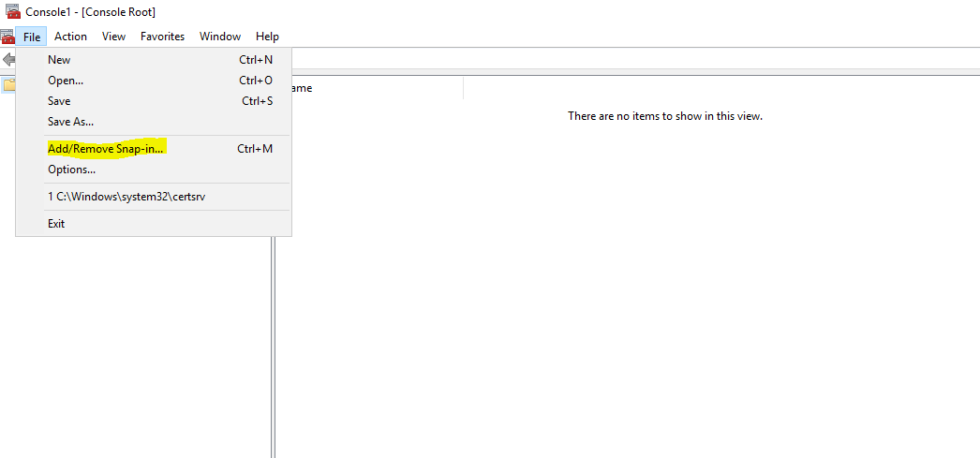Open the Help menu

point(267,37)
